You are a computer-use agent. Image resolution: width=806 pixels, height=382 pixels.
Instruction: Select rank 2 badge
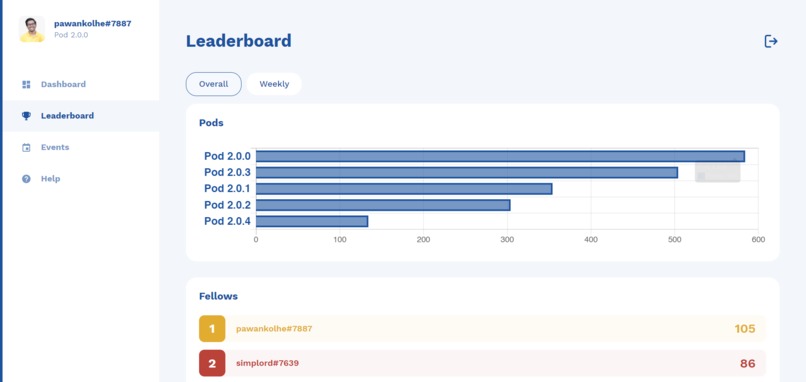point(212,363)
